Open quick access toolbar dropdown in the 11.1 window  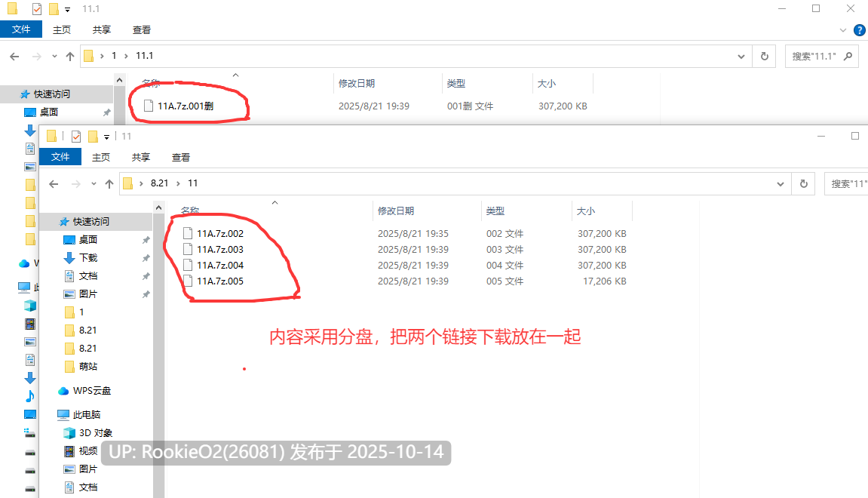tap(68, 9)
